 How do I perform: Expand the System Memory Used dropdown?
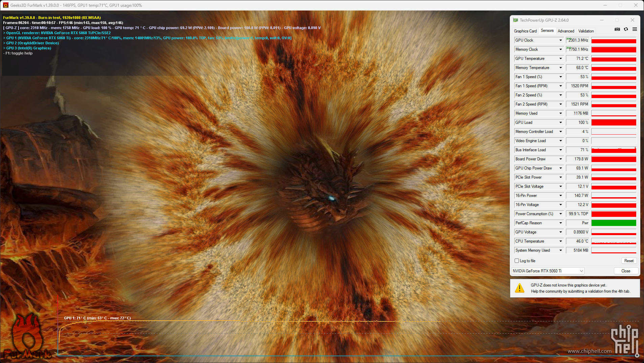(561, 250)
